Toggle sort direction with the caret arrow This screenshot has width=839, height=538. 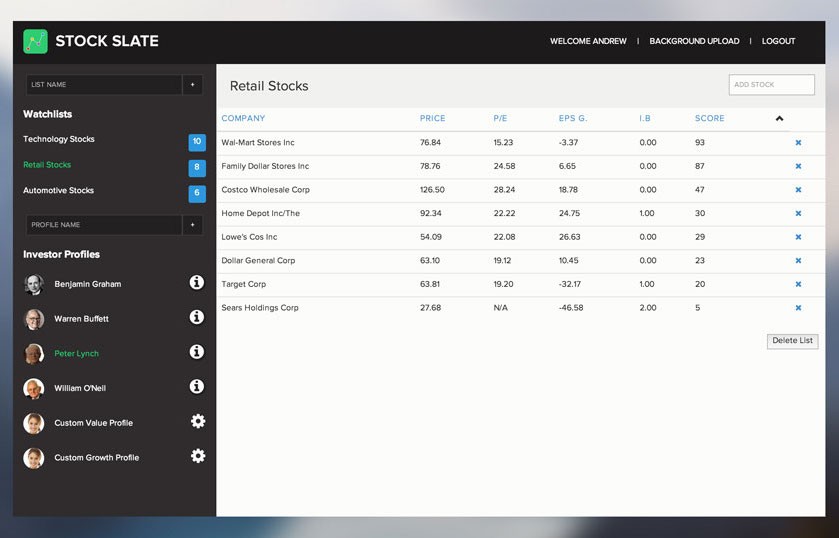click(780, 118)
